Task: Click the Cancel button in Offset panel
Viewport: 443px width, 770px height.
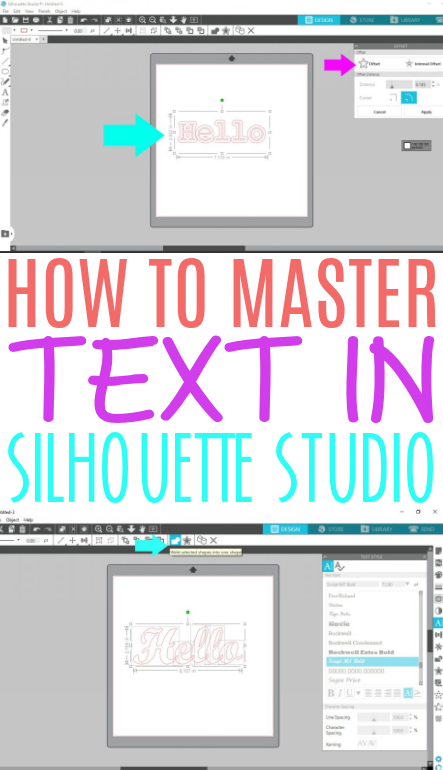Action: tap(380, 112)
